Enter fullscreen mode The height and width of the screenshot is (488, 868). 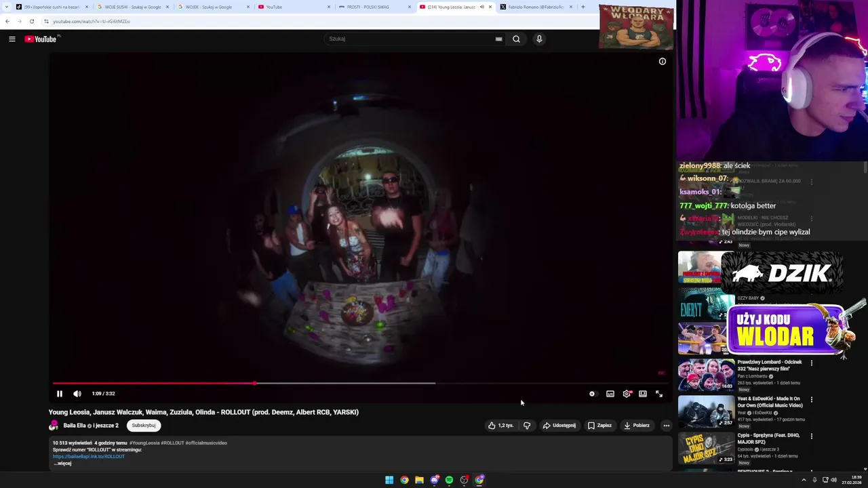659,394
